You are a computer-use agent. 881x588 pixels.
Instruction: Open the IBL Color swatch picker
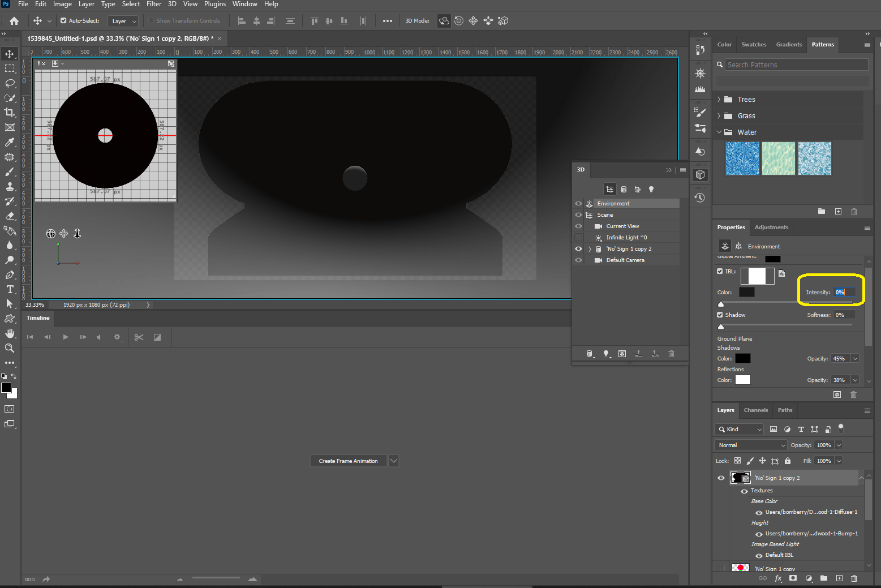[746, 292]
